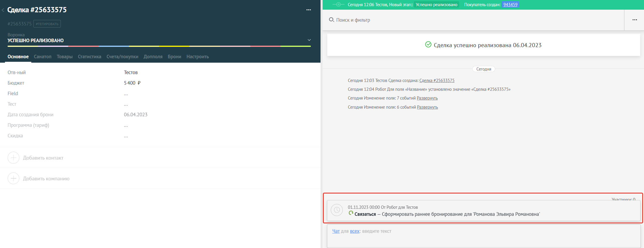The image size is (644, 248).
Task: Click the plus icon for Добавить компанию
Action: coord(13,179)
